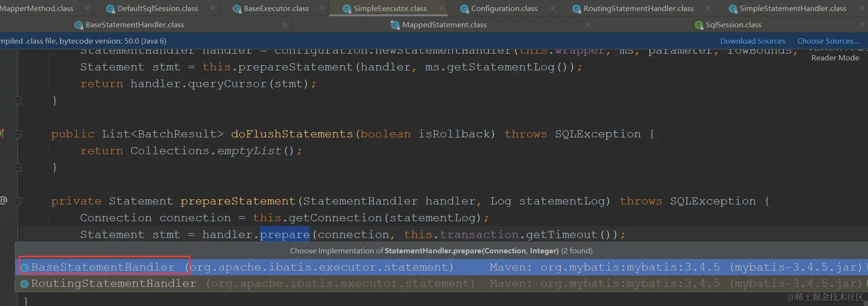Click the 'isRollback' parameter name
Screen dimensions: 868x306
click(454, 134)
